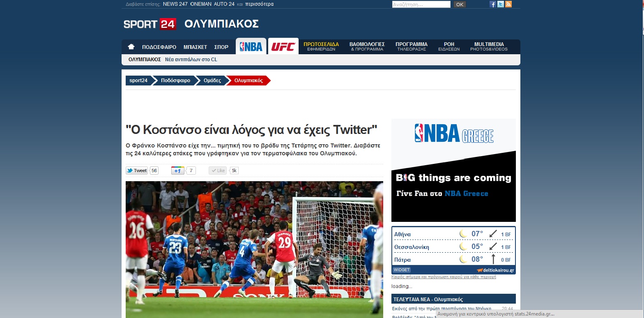Viewport: 644px width, 318px height.
Task: Click the sport24 breadcrumb
Action: (138, 81)
